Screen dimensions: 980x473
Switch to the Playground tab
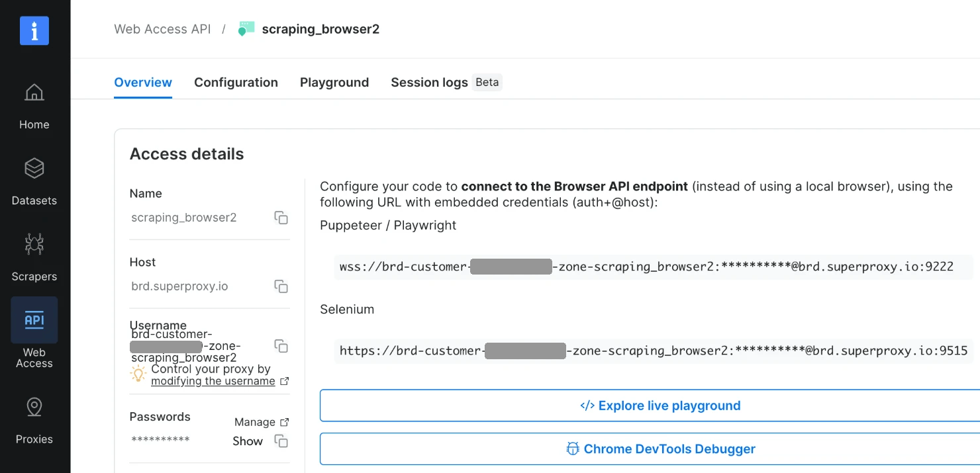pos(334,82)
